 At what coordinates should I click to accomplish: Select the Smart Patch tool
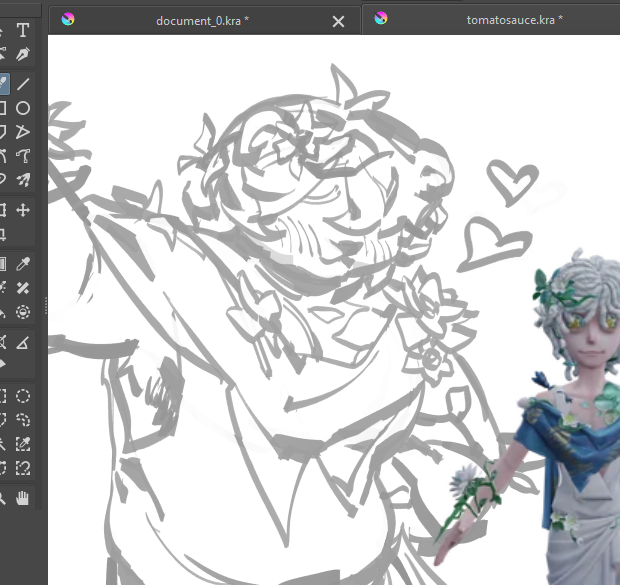[x=23, y=288]
